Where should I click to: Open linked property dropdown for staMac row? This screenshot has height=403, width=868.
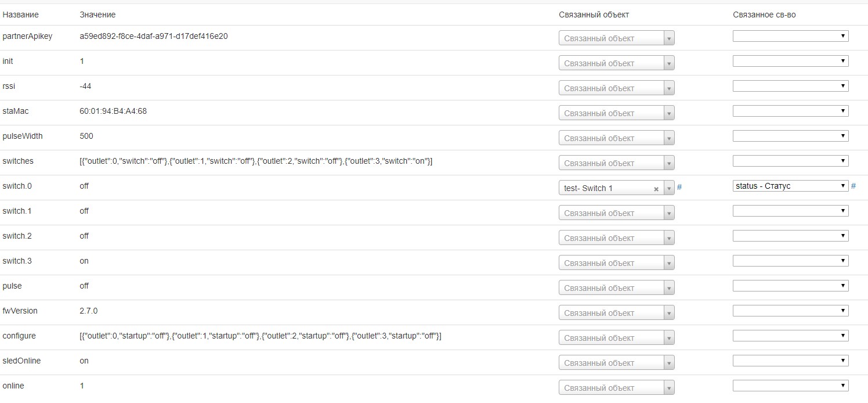click(790, 111)
